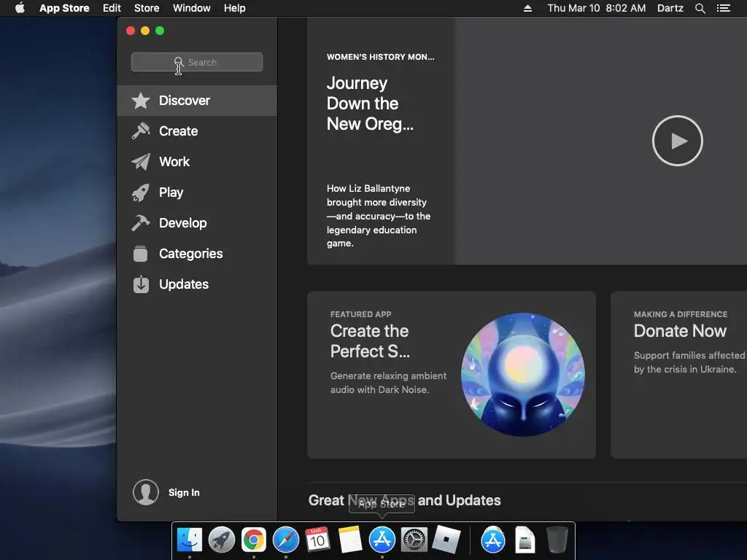Click the MAKING A DIFFERENCE label
The height and width of the screenshot is (560, 747).
(681, 314)
